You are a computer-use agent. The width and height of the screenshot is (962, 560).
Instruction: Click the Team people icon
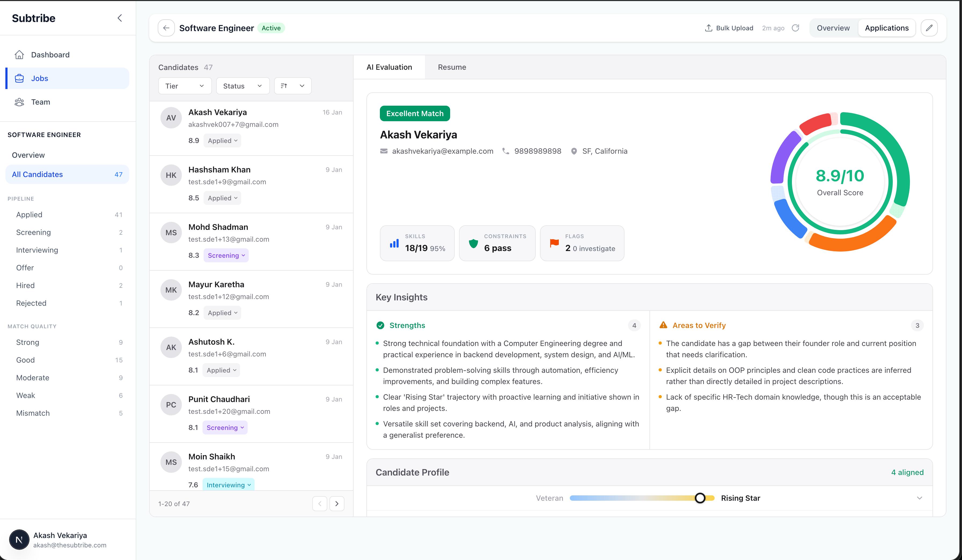pos(20,102)
